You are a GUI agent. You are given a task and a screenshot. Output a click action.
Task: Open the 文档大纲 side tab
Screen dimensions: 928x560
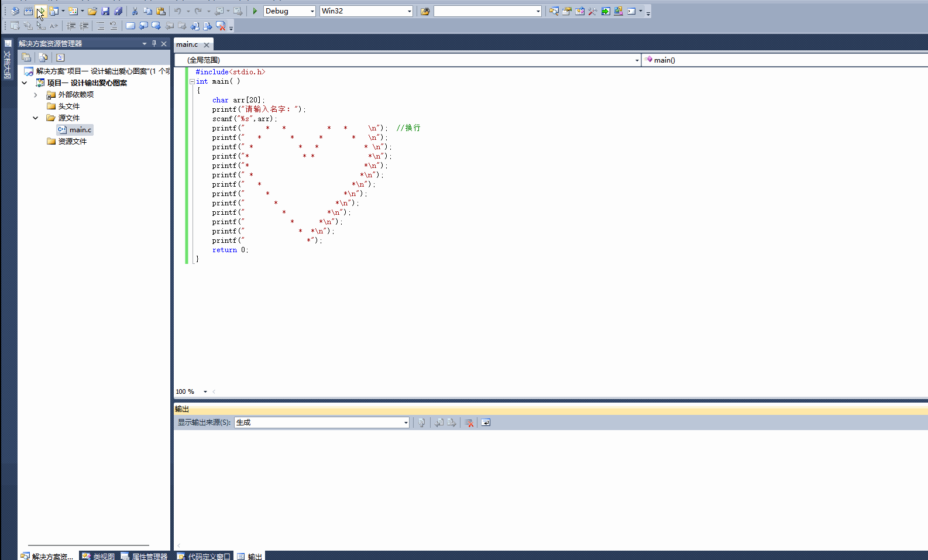[8, 60]
